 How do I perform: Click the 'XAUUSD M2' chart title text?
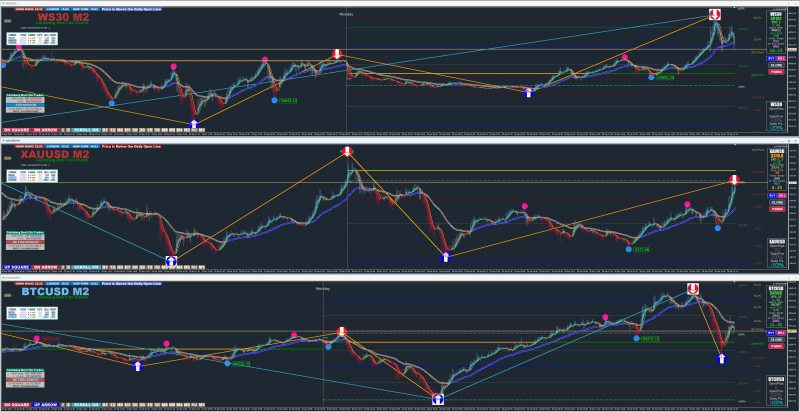(x=55, y=154)
